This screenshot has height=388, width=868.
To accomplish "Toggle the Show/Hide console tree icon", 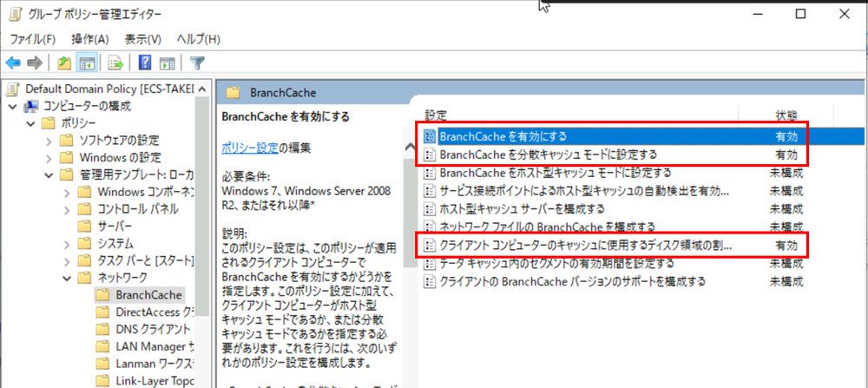I will 87,63.
